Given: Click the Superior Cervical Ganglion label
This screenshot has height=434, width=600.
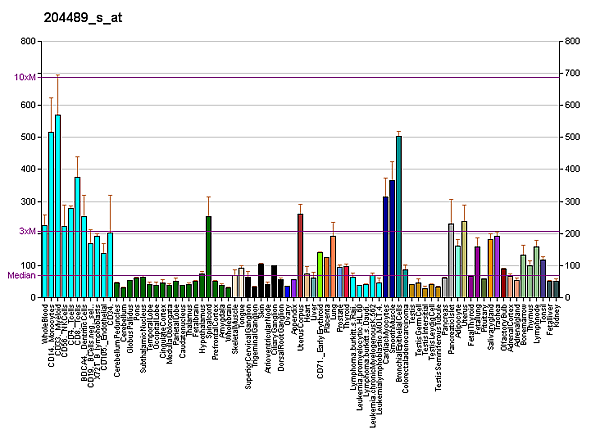Looking at the screenshot, I should [x=248, y=343].
